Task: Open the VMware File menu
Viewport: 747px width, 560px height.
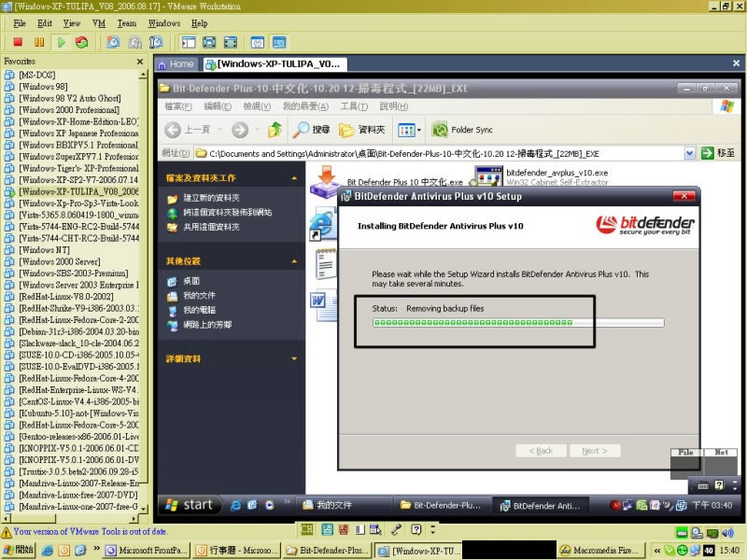Action: click(x=20, y=23)
